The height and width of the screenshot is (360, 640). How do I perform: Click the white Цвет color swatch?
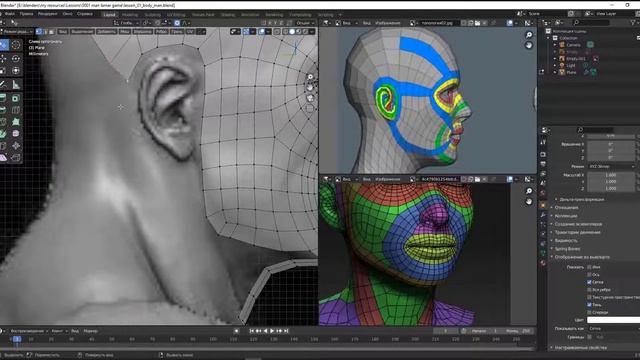tap(613, 320)
